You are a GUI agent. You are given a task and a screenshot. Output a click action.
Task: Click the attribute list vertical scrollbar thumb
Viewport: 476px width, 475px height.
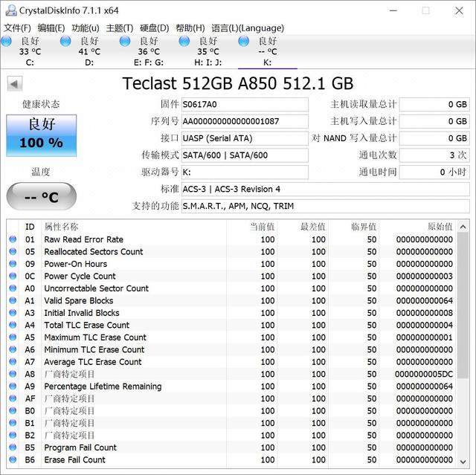[463, 305]
